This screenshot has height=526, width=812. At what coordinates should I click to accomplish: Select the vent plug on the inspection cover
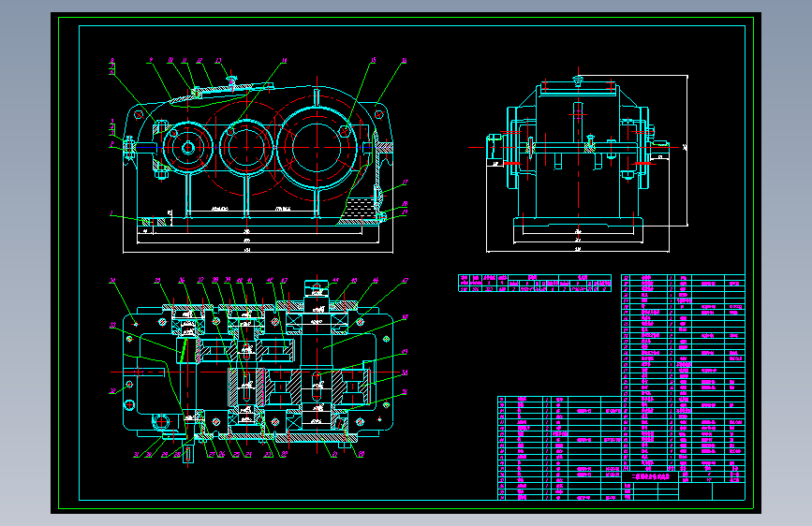[x=232, y=80]
